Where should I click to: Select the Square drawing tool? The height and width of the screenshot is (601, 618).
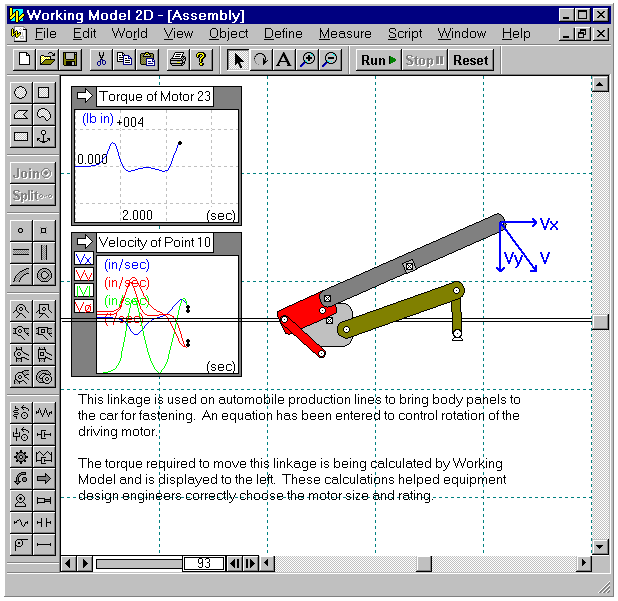[x=44, y=93]
